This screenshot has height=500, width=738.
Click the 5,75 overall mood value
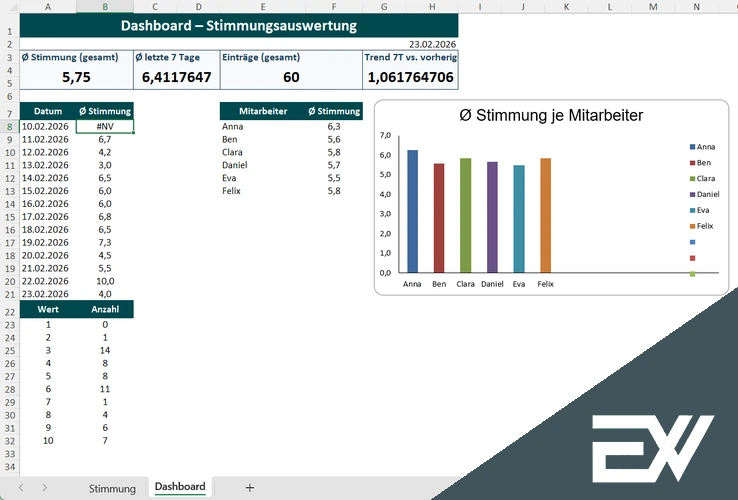[x=76, y=77]
